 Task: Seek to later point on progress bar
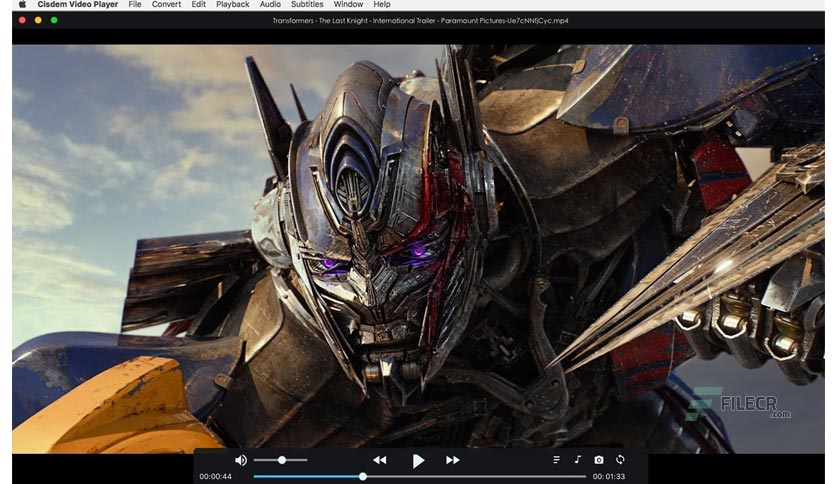click(x=475, y=477)
